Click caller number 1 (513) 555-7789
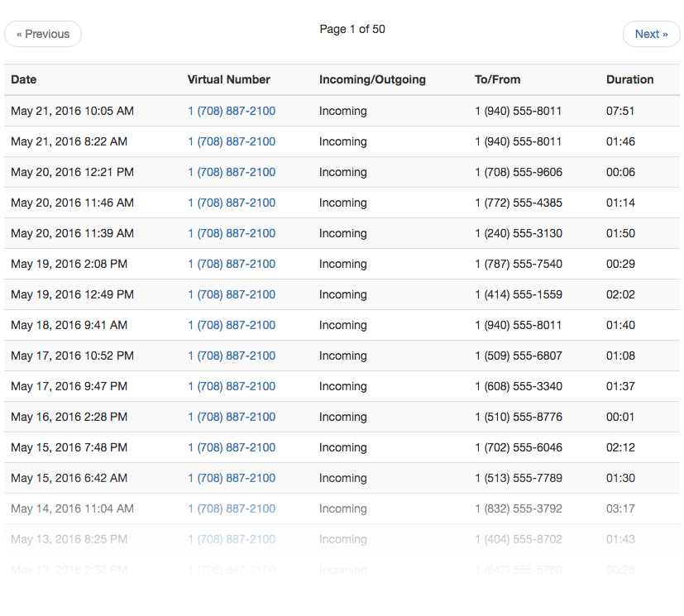Viewport: 684px width, 616px height. point(519,478)
